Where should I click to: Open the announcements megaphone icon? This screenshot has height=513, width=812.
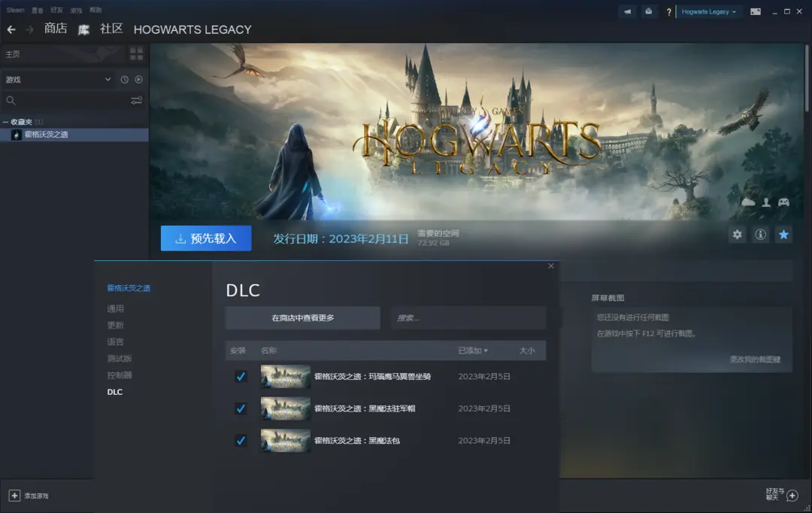click(x=628, y=11)
